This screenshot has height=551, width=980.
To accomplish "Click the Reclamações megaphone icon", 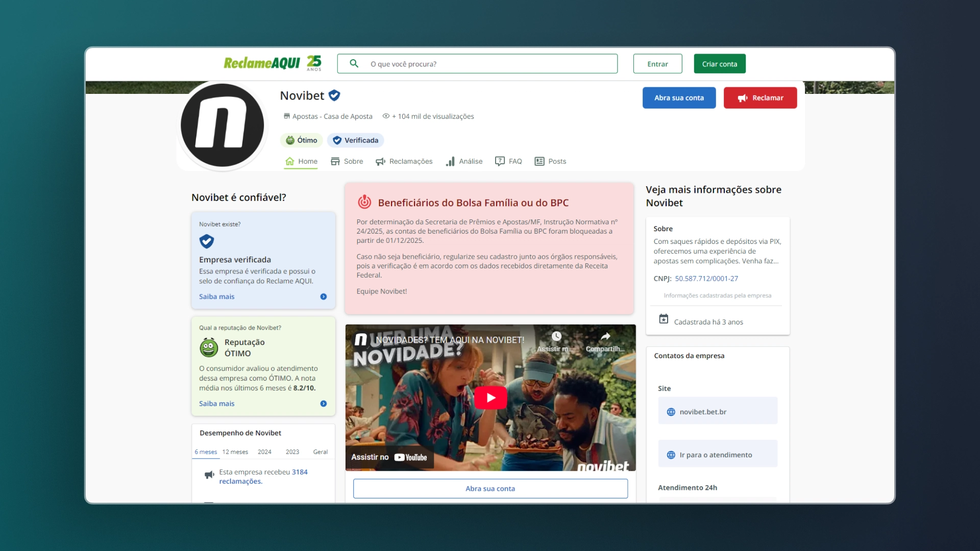I will [381, 161].
